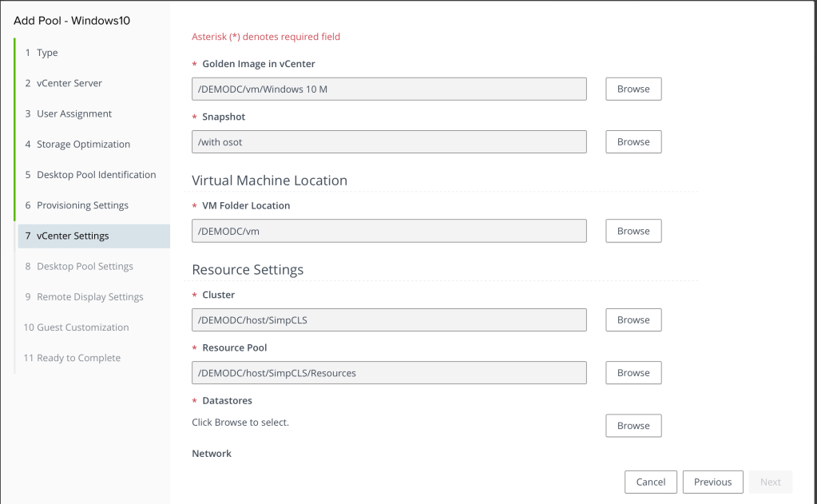Click Browse button next to Snapshot field
Image resolution: width=817 pixels, height=504 pixels.
click(633, 141)
